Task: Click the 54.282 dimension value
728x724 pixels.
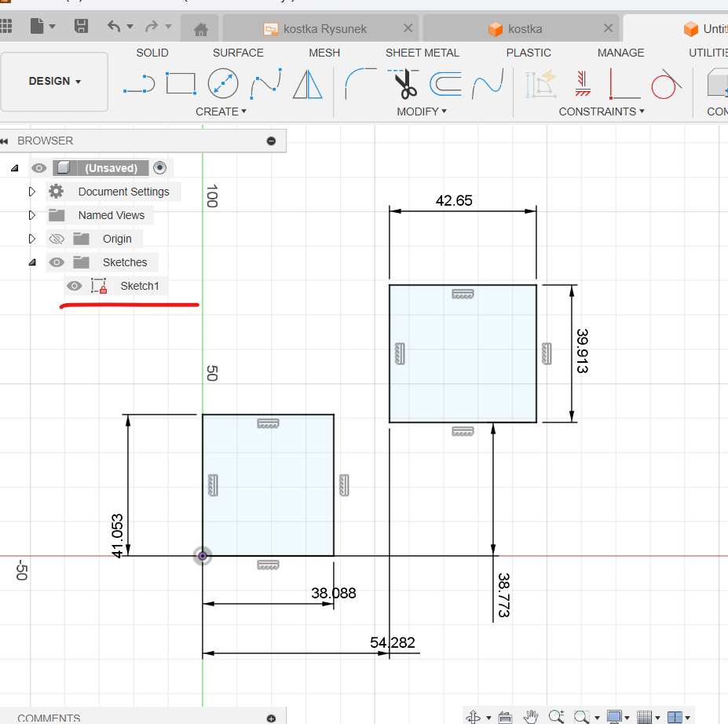Action: tap(393, 642)
